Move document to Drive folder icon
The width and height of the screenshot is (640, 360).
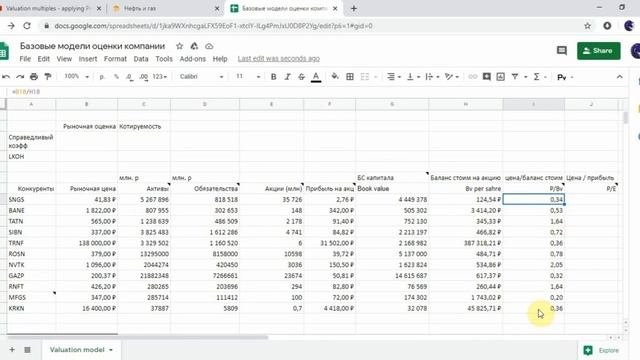[x=194, y=46]
